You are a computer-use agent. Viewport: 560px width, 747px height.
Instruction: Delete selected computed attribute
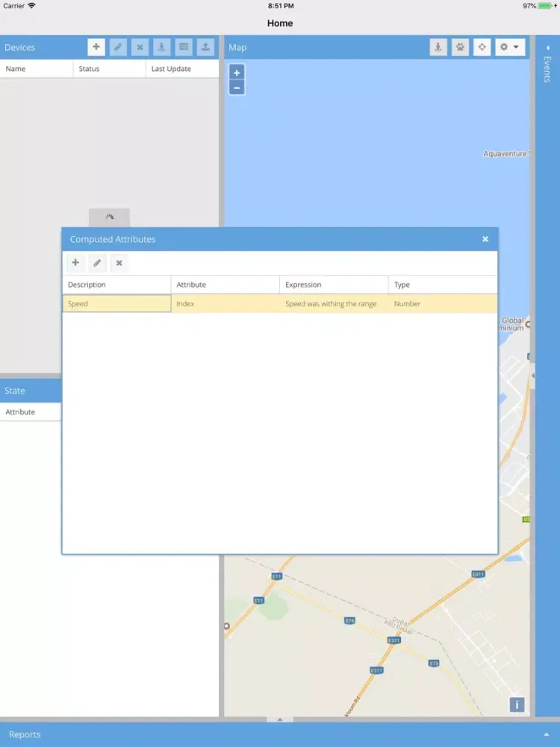(119, 262)
